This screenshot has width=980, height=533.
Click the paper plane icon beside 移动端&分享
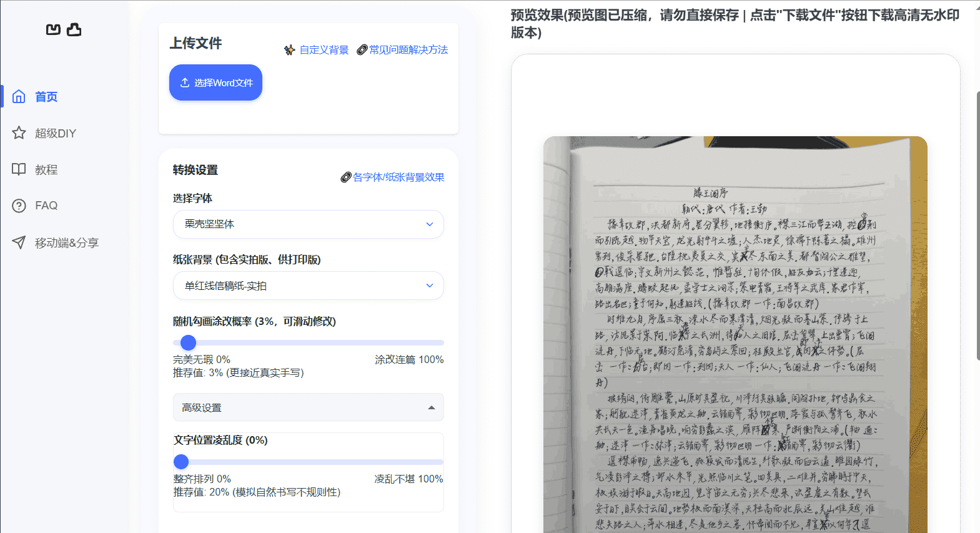(19, 242)
